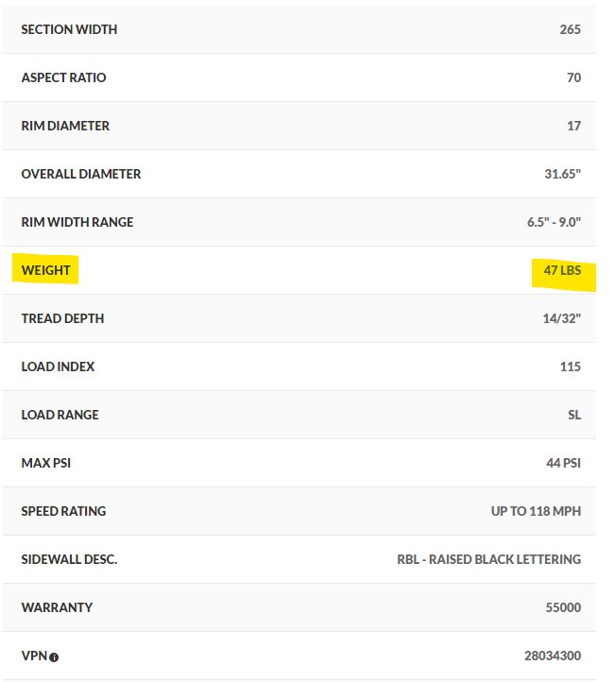Click the 31.65" overall diameter value
This screenshot has height=682, width=616.
click(562, 174)
